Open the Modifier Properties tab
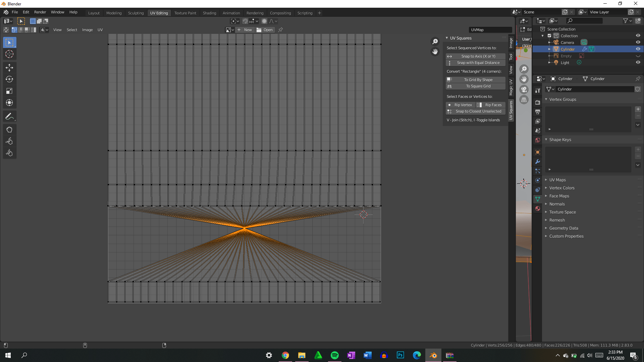 tap(538, 162)
